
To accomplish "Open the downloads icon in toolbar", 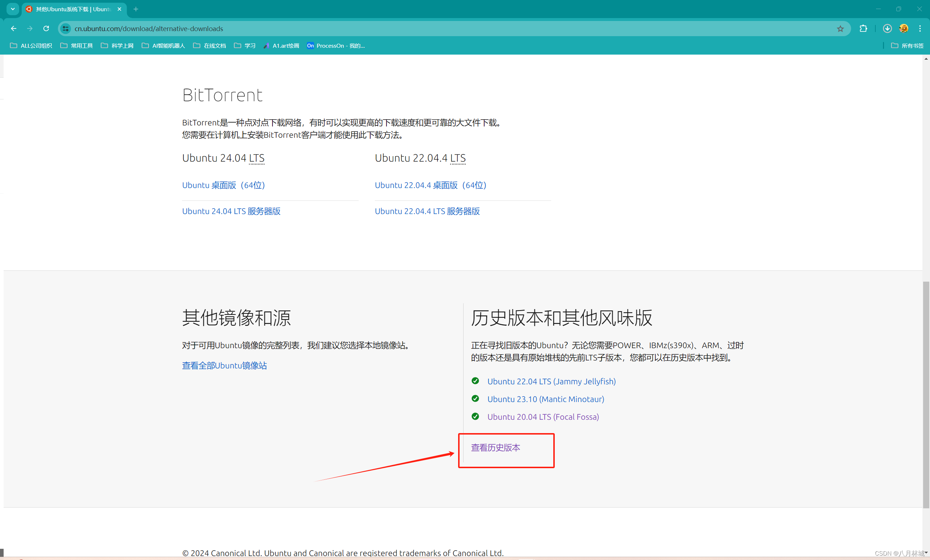I will [887, 29].
